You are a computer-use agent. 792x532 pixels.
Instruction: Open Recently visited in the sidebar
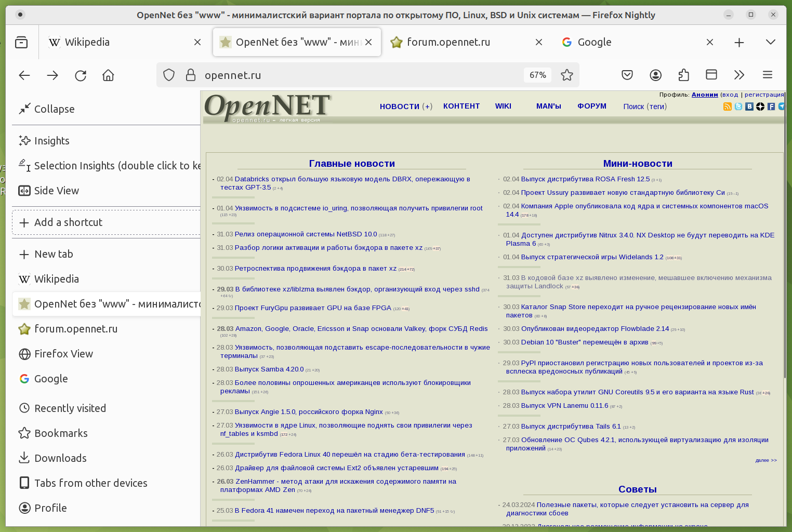coord(106,408)
